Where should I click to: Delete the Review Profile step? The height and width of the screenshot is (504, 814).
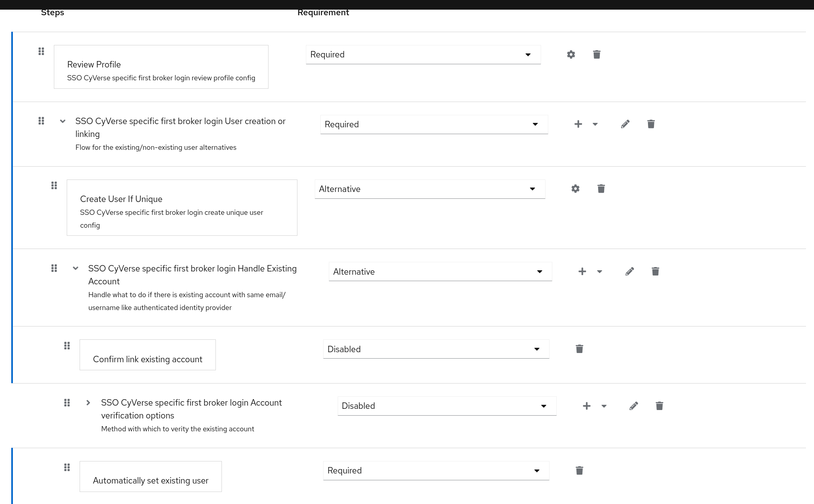597,54
